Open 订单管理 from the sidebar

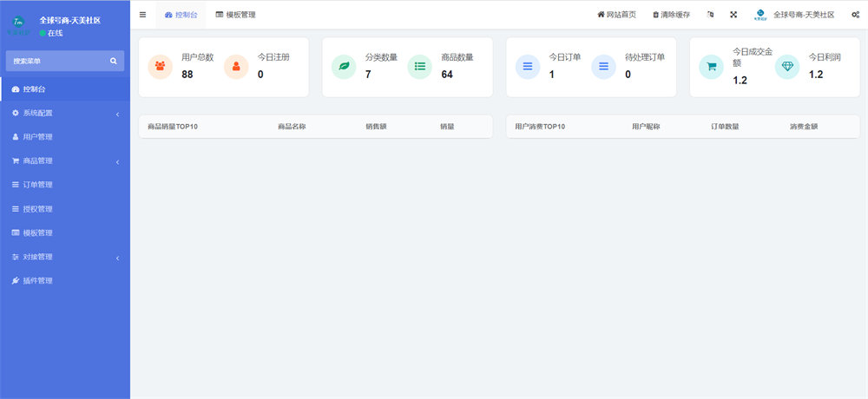click(37, 185)
